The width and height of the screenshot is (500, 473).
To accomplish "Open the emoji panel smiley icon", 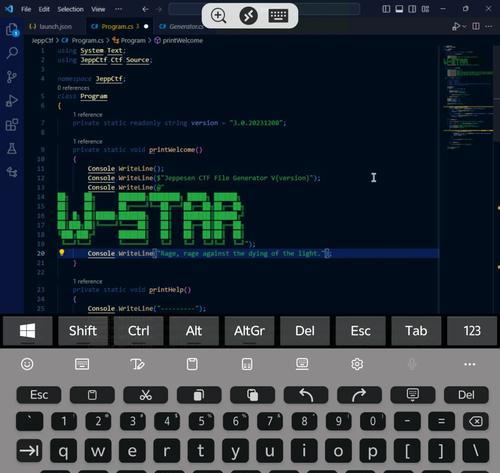I will (27, 364).
